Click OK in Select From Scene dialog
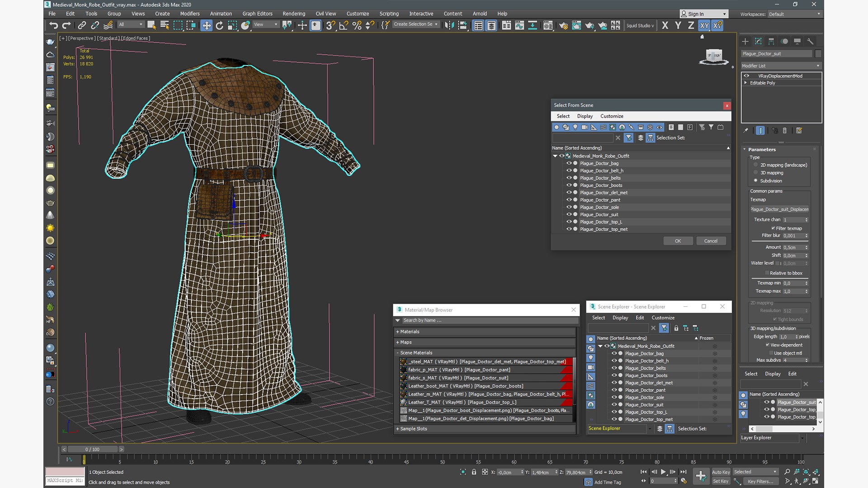868x488 pixels. [x=678, y=241]
